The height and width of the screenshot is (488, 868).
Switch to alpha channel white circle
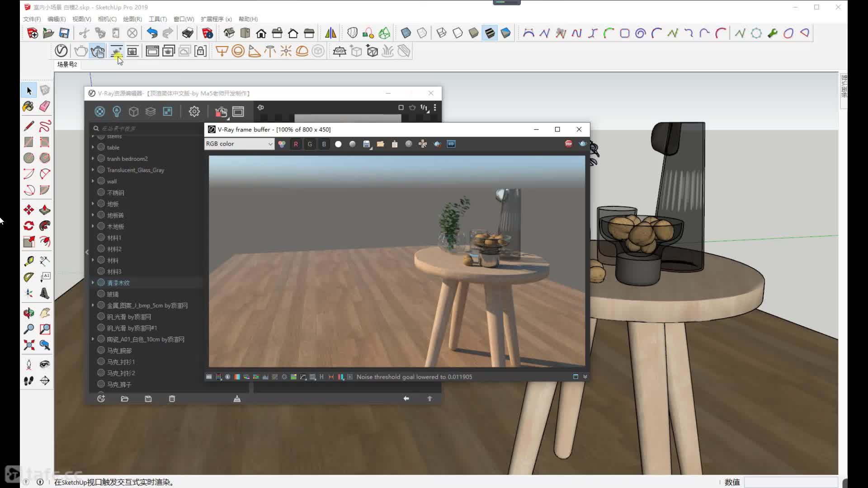click(x=338, y=144)
